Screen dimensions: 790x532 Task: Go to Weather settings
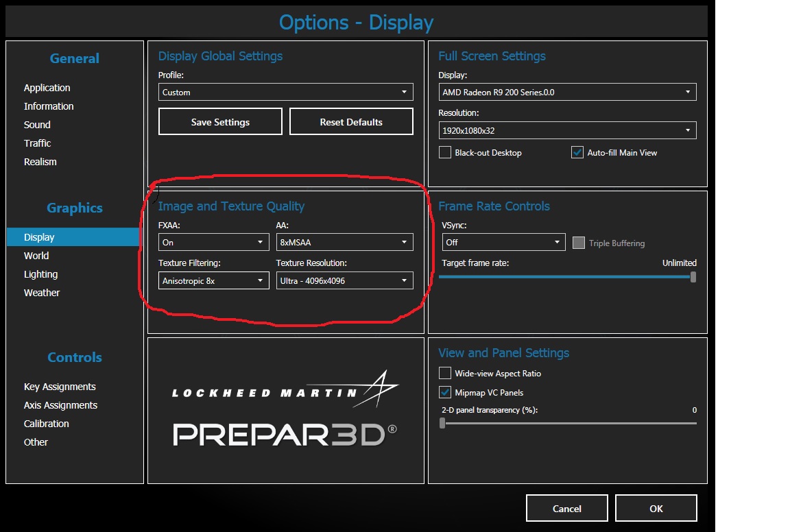[41, 293]
